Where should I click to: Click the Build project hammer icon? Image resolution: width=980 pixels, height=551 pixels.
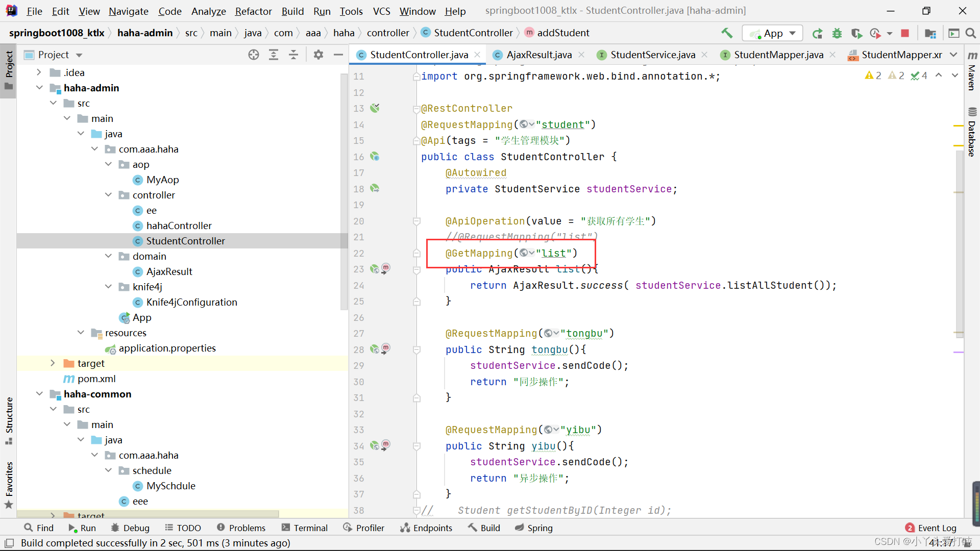727,33
